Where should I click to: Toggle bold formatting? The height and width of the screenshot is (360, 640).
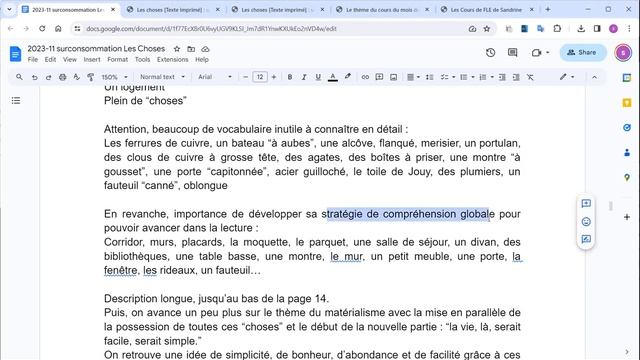[x=290, y=77]
